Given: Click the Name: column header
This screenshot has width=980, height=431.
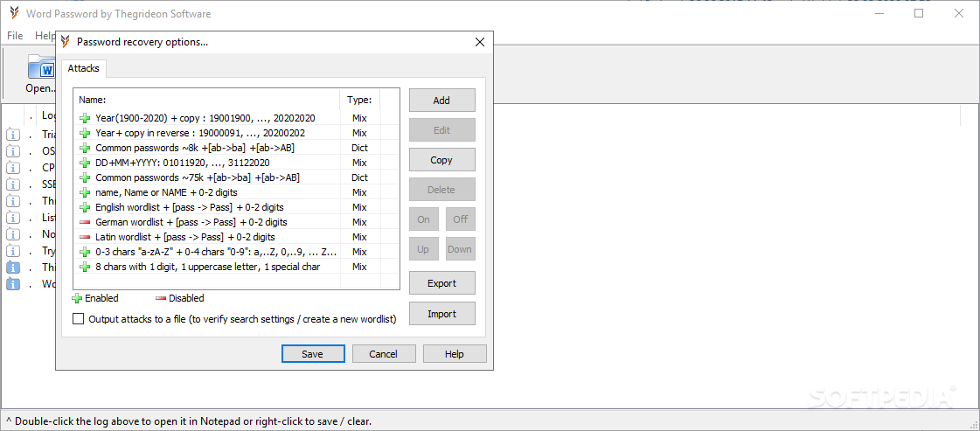Looking at the screenshot, I should click(207, 100).
